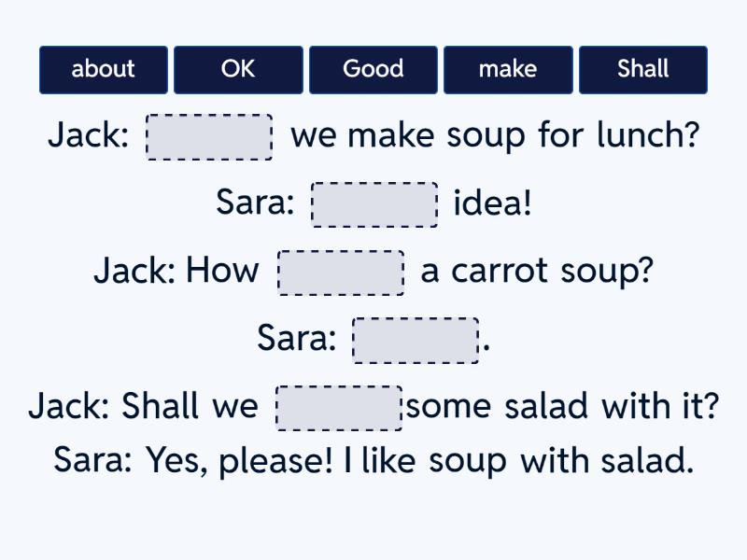
Task: Click the text 'a carrot soup?'
Action: tap(537, 272)
